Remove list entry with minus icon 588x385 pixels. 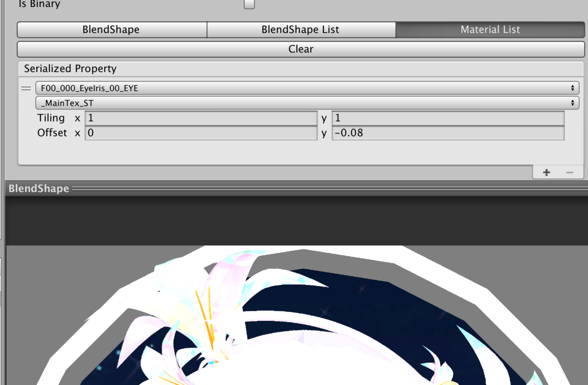pos(569,172)
